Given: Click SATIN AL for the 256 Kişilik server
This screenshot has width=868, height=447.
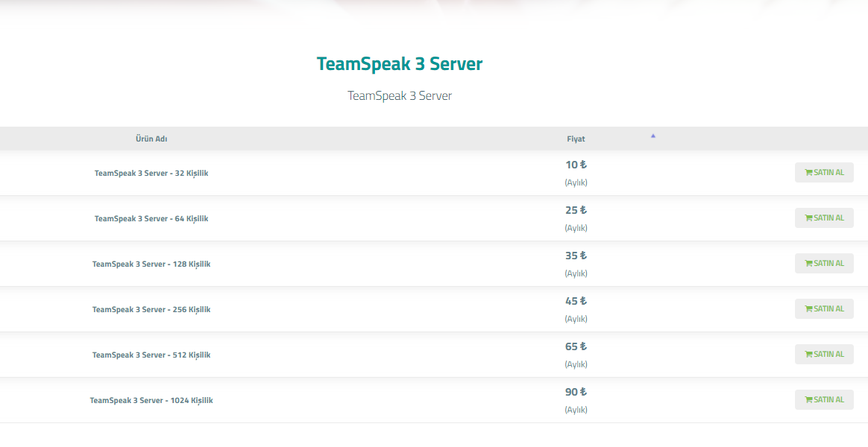Looking at the screenshot, I should (824, 308).
